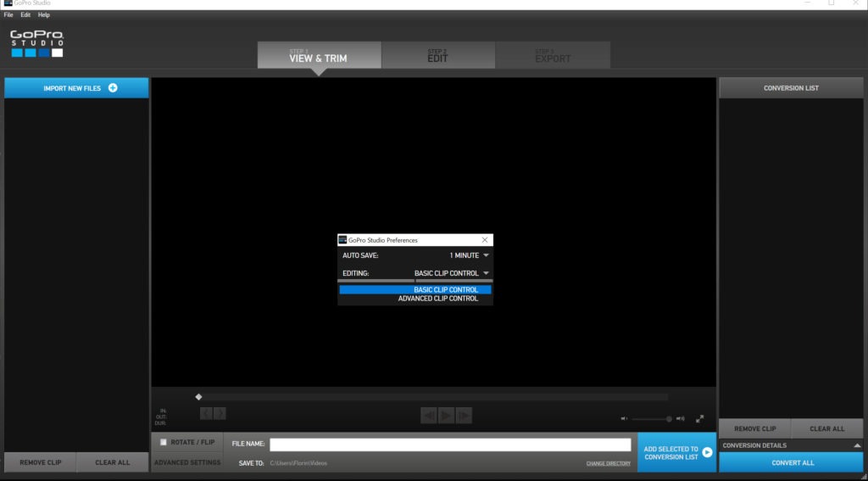868x481 pixels.
Task: Choose Advanced Clip Control option
Action: click(x=415, y=299)
